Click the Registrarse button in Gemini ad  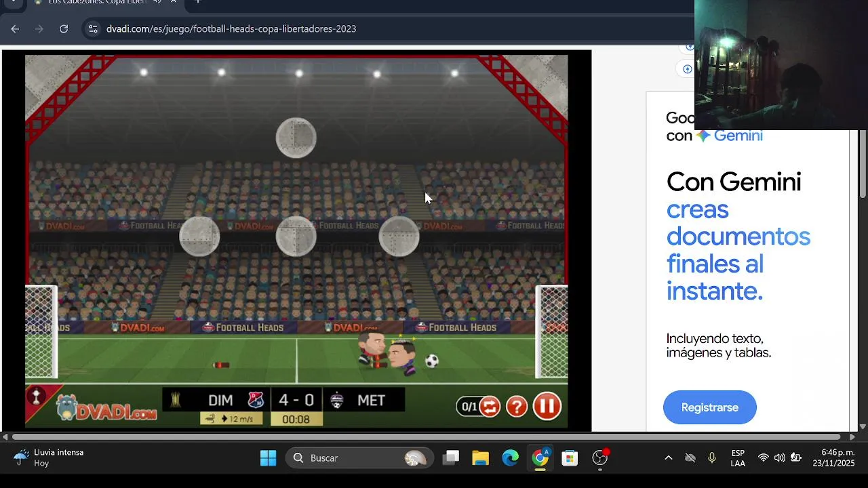[x=709, y=407]
